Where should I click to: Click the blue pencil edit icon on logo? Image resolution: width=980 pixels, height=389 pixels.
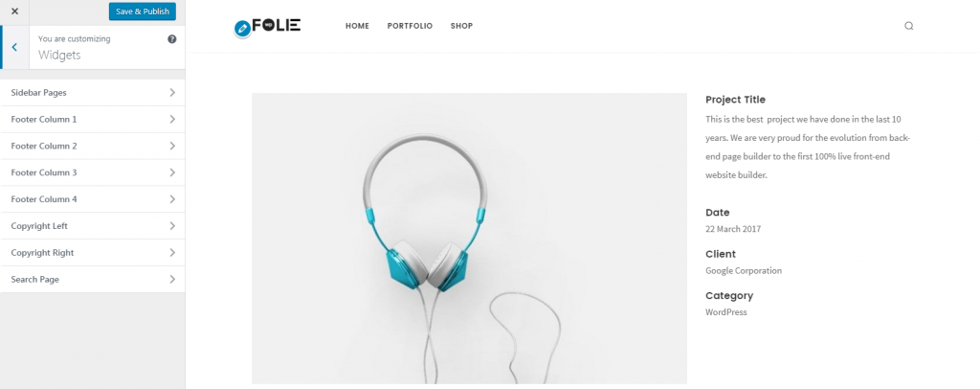click(242, 29)
